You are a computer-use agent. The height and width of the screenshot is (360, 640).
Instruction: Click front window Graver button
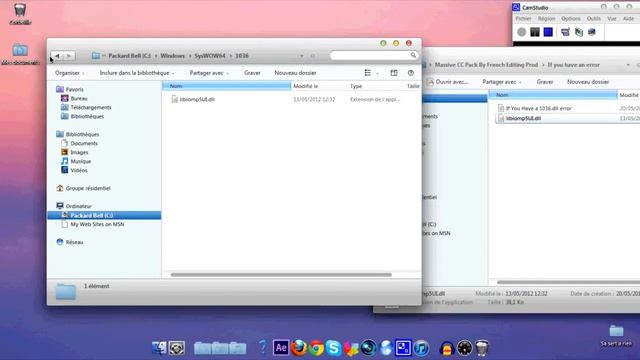point(252,73)
